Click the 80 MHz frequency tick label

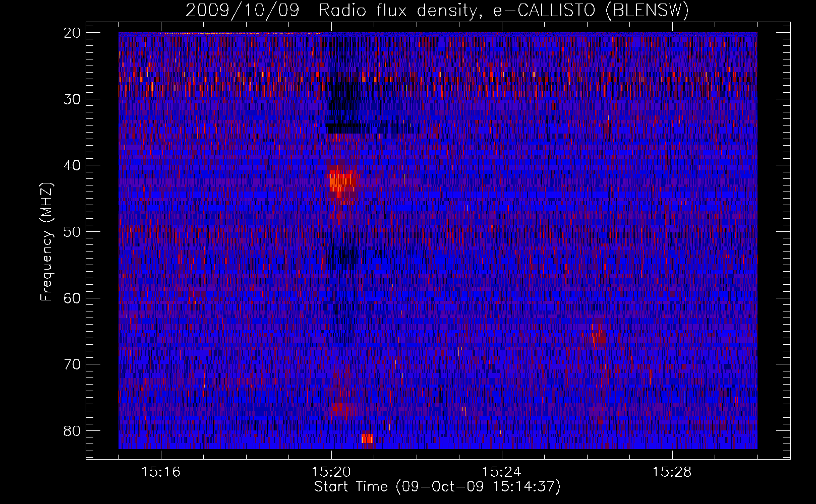pyautogui.click(x=73, y=431)
